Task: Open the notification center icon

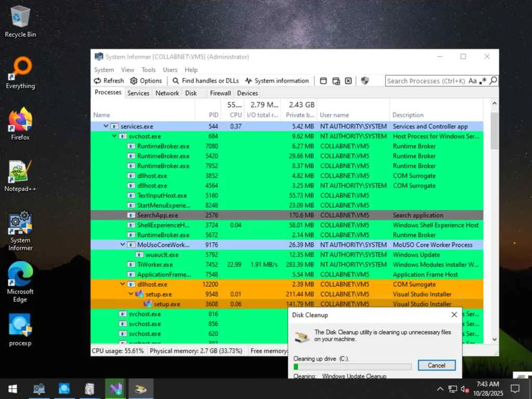Action: point(515,389)
